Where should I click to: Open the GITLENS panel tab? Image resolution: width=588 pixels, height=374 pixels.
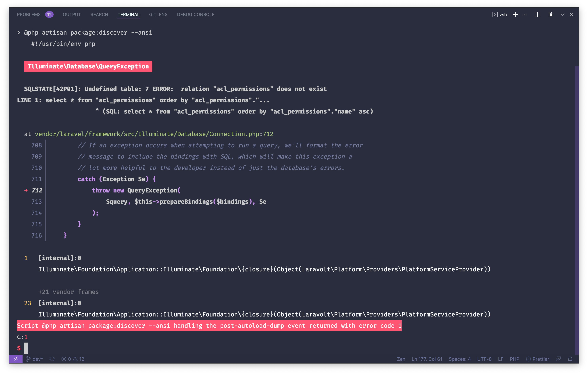(x=158, y=14)
